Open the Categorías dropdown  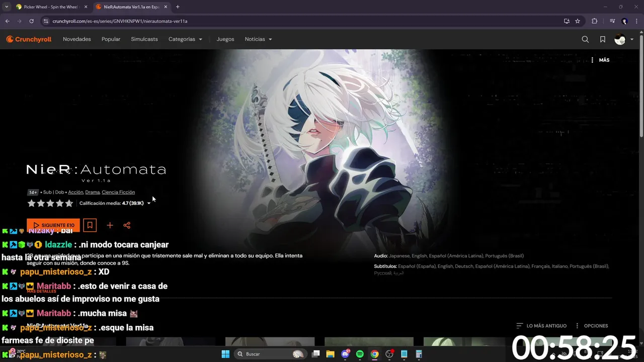tap(185, 39)
